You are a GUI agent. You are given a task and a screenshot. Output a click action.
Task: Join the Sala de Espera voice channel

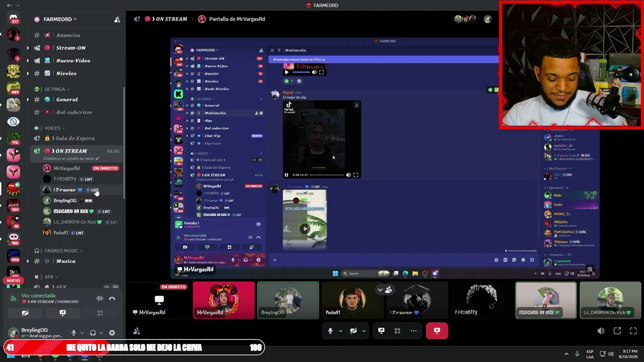click(x=75, y=138)
